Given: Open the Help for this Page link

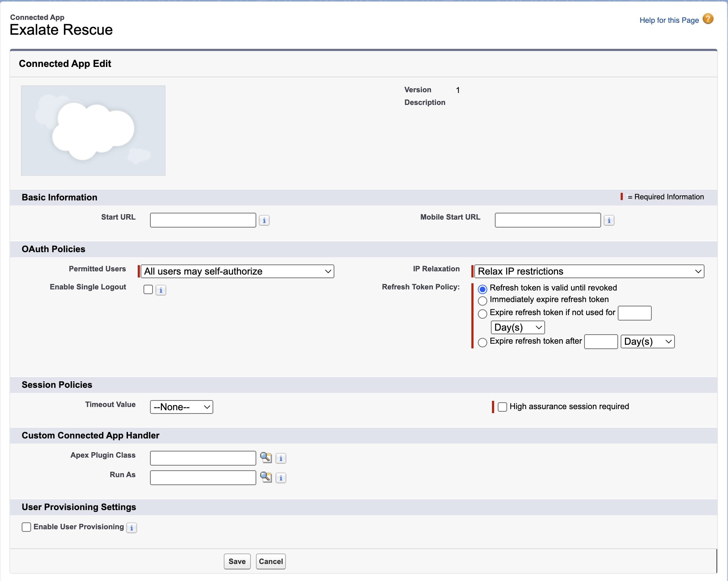Looking at the screenshot, I should (669, 20).
